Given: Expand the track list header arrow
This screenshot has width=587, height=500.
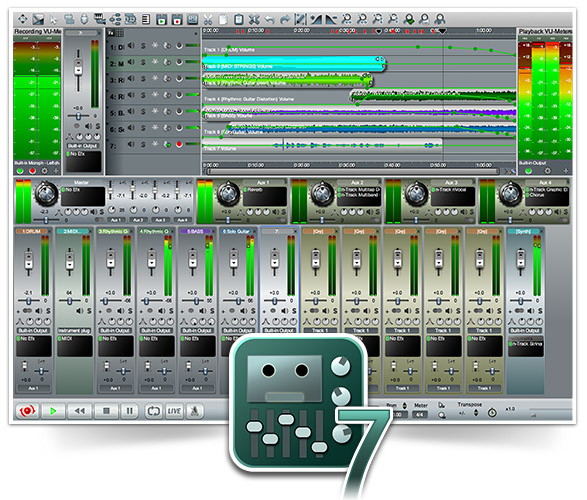Looking at the screenshot, I should 195,33.
